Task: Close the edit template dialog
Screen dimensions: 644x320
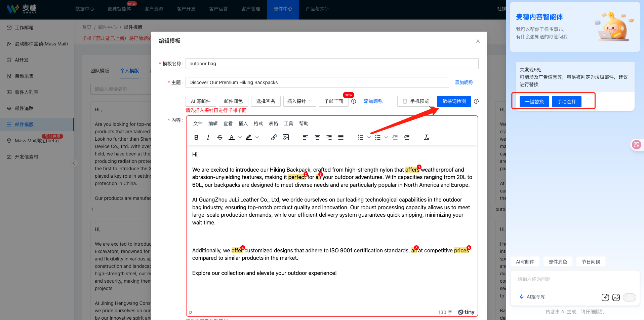Action: (478, 41)
